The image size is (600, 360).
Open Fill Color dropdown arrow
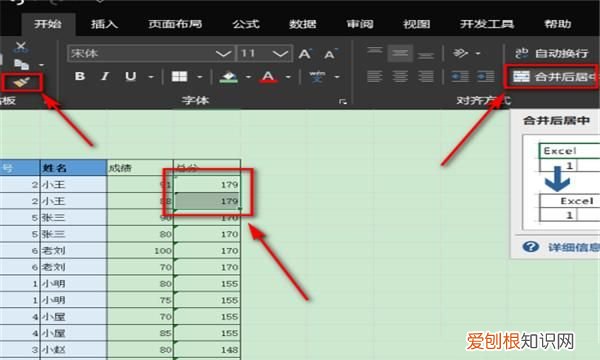(x=248, y=77)
